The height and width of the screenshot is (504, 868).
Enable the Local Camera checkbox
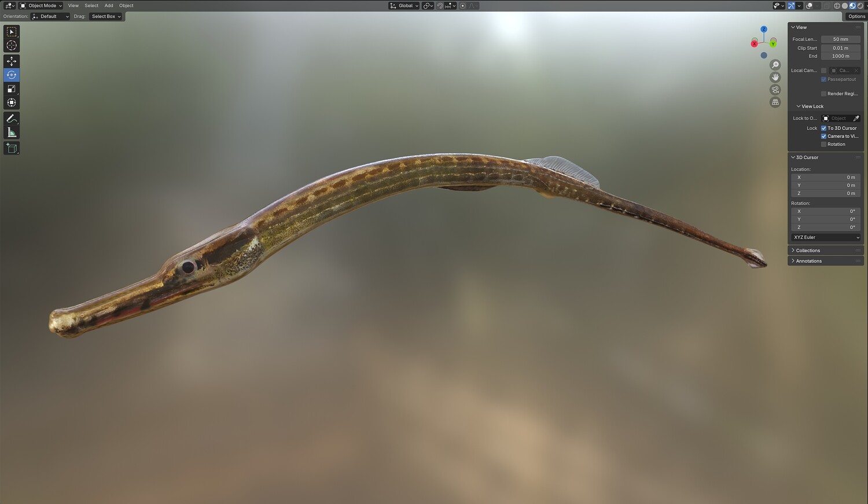(823, 71)
